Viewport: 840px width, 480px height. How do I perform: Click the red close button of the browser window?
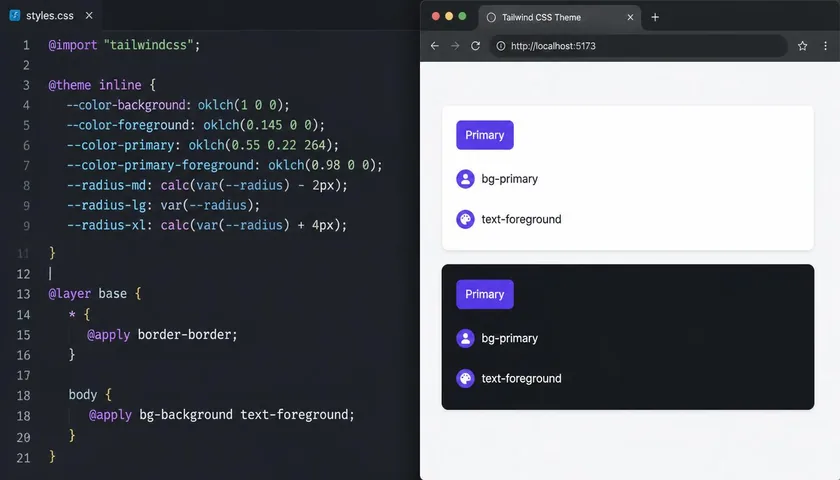click(x=436, y=17)
